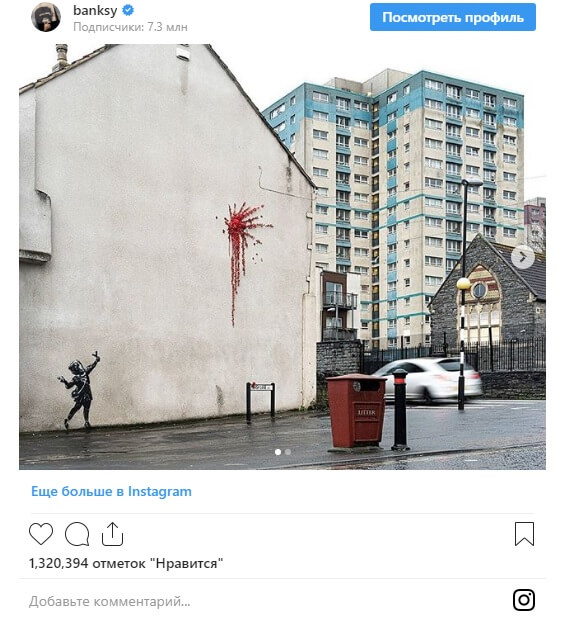Click the stencil girl with slingshot in the photo
Screen dimensions: 587x625
tap(79, 390)
